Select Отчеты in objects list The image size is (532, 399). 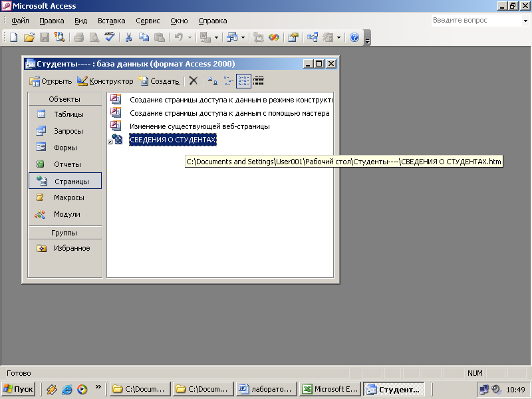[65, 164]
